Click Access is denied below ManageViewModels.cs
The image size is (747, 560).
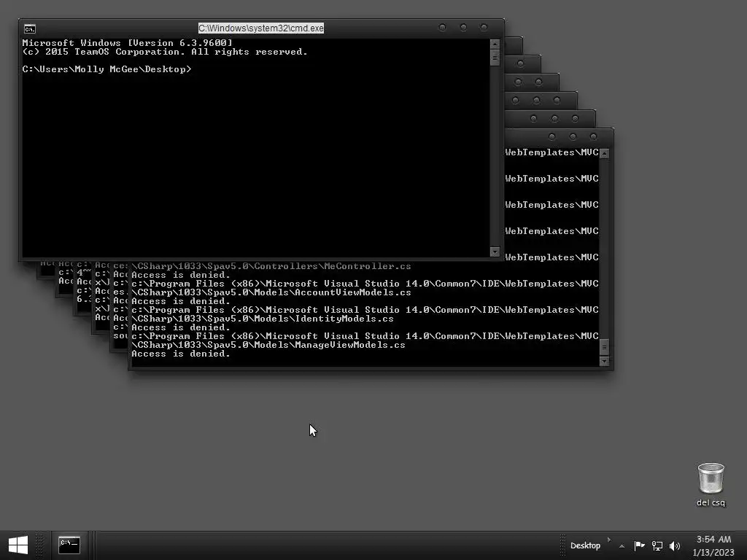181,354
